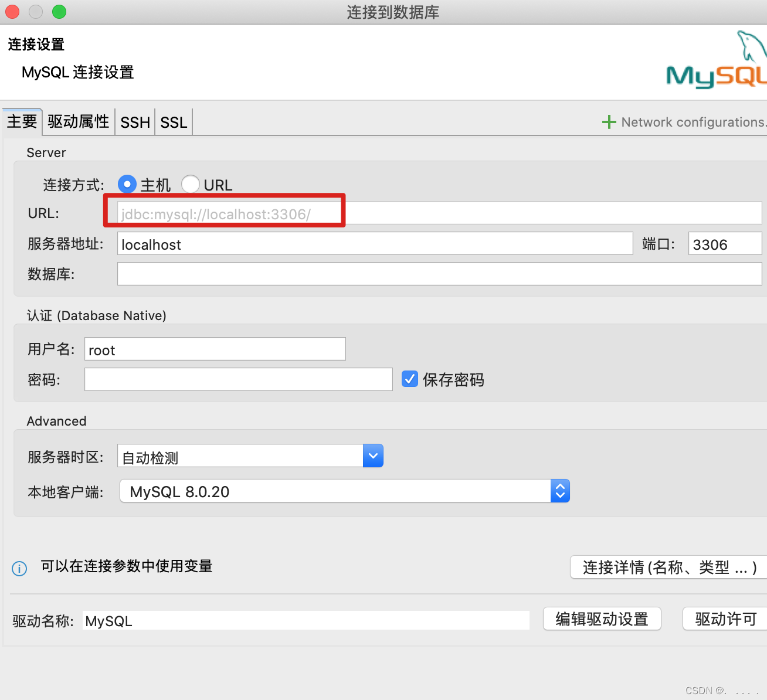Image resolution: width=767 pixels, height=700 pixels.
Task: Click the green plus Network configurations icon
Action: [609, 122]
